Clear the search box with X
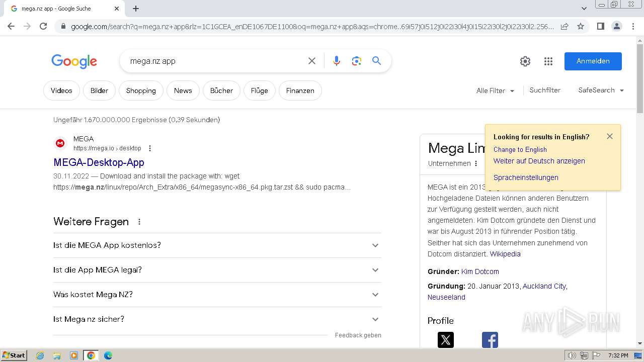Screen dimensions: 644x362 [312, 61]
